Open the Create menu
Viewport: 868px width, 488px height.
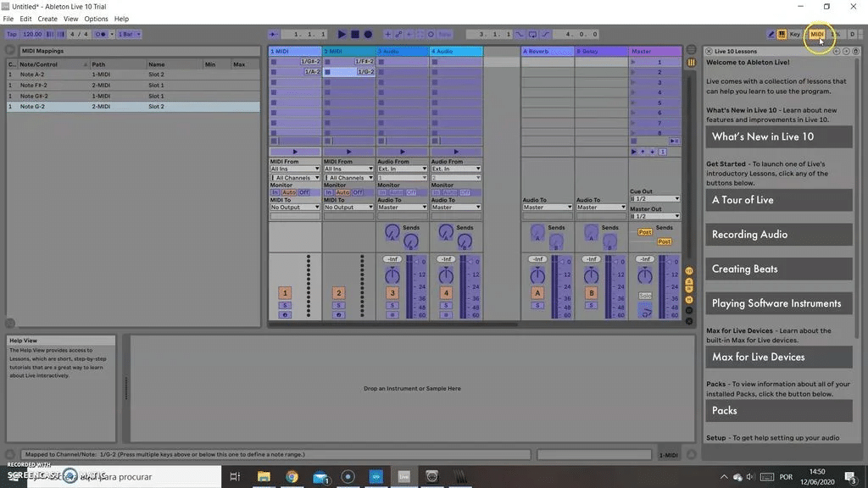pyautogui.click(x=48, y=19)
